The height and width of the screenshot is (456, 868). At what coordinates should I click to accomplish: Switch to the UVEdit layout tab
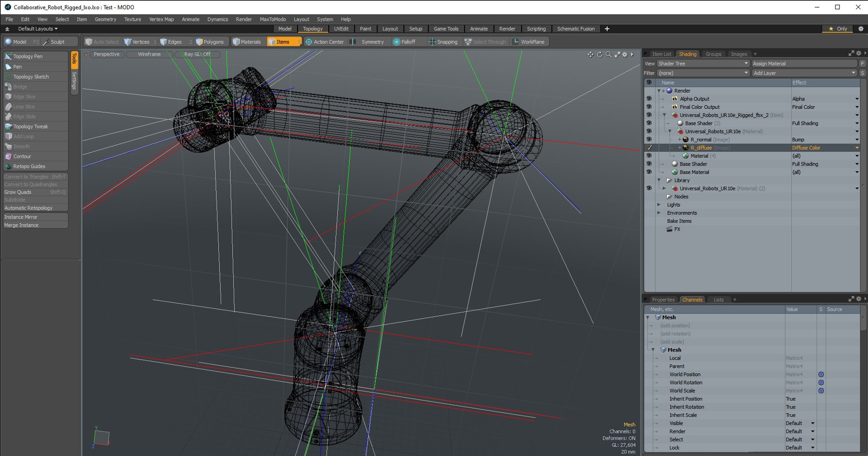pos(341,29)
